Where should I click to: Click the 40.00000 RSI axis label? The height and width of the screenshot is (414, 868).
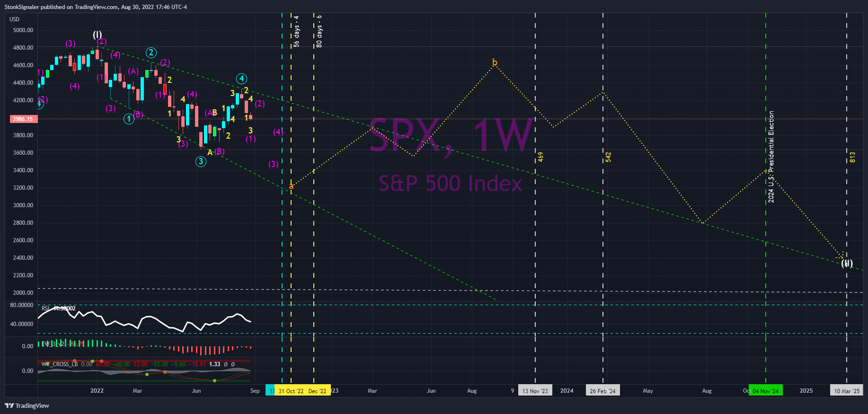pyautogui.click(x=22, y=324)
